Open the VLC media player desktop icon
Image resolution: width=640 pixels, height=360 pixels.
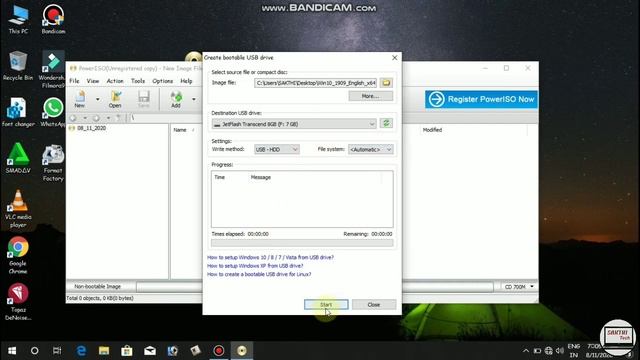pos(18,209)
